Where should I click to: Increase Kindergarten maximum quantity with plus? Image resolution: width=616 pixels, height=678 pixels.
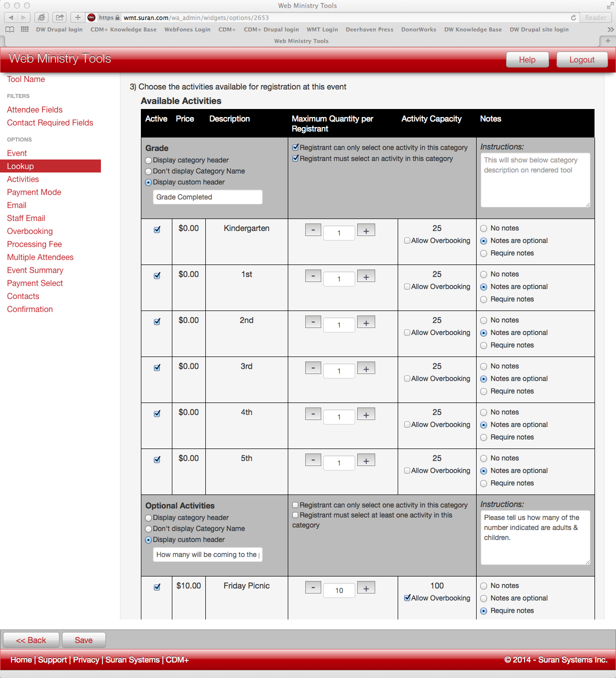(x=366, y=230)
